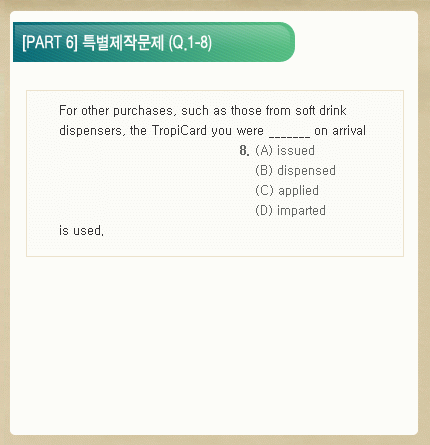The height and width of the screenshot is (445, 430).
Task: Select the answer word "imparted"
Action: tap(301, 211)
